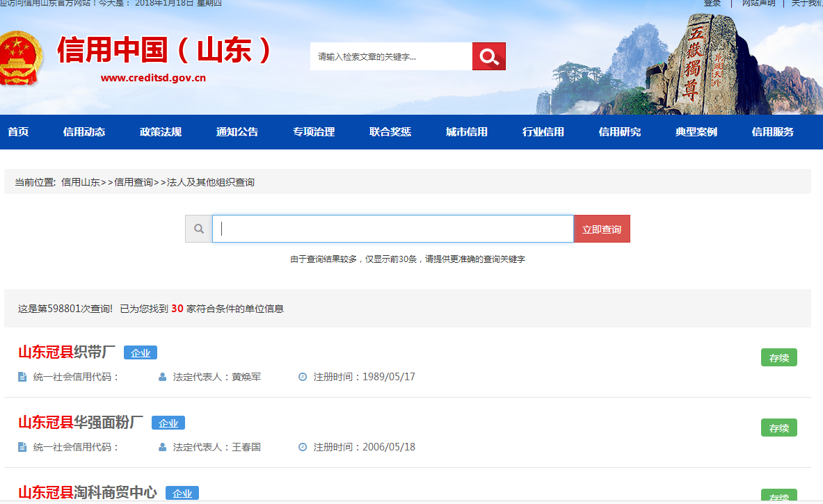Screen dimensions: 823x504
Task: Click the 立即查询 button
Action: [x=602, y=229]
